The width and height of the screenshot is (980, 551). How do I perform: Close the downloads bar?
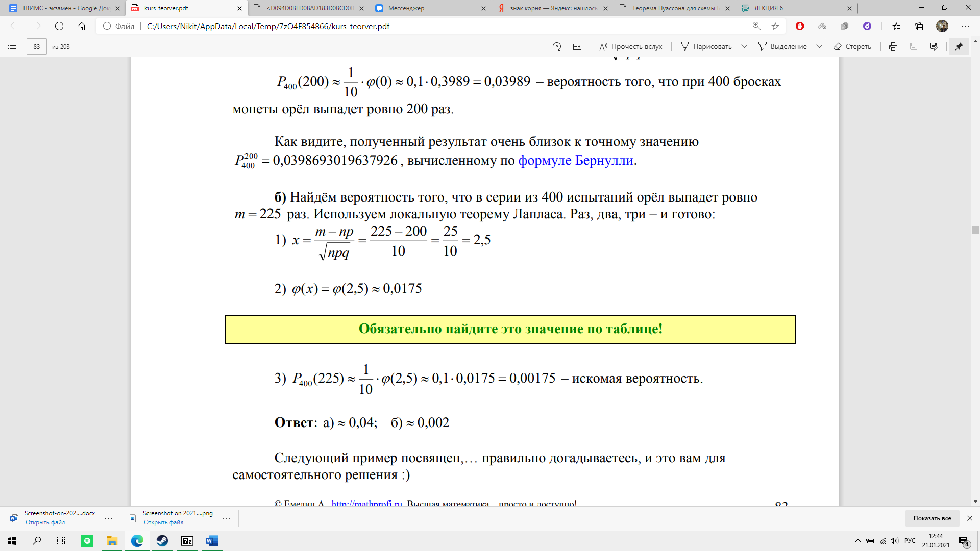(970, 518)
